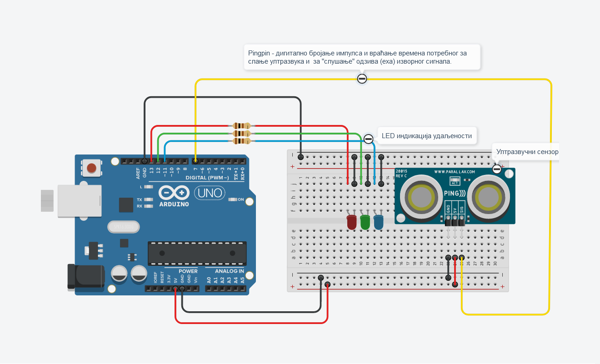Select the resistor on the blue wire
The height and width of the screenshot is (364, 600).
[x=241, y=141]
